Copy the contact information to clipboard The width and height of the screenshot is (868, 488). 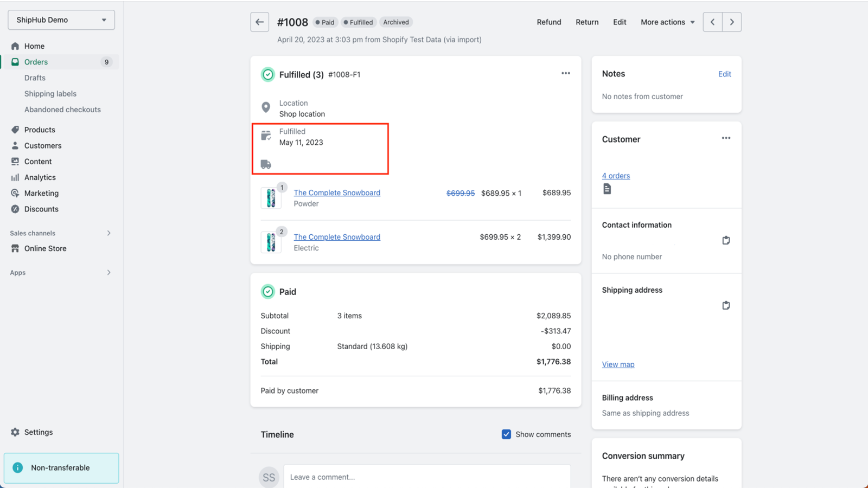coord(726,240)
